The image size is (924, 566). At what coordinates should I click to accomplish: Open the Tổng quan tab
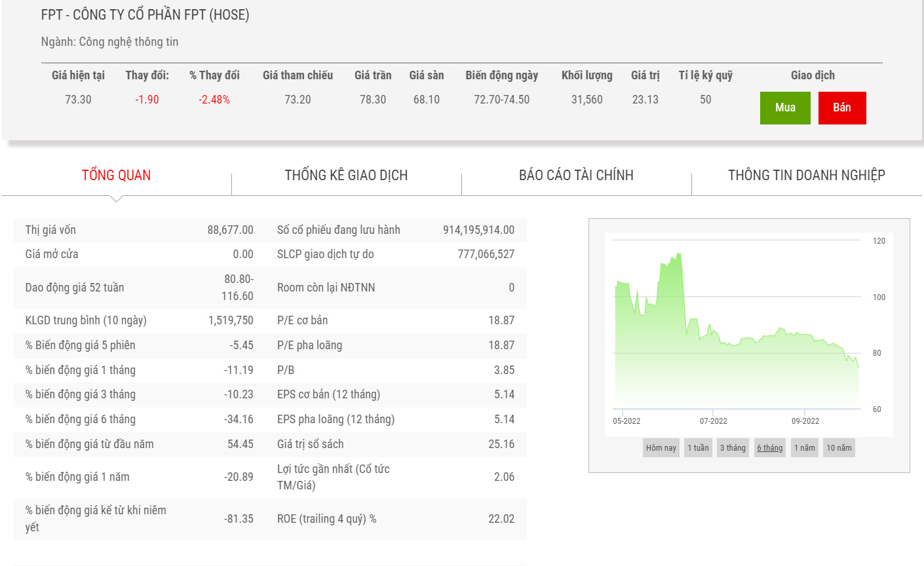(116, 176)
